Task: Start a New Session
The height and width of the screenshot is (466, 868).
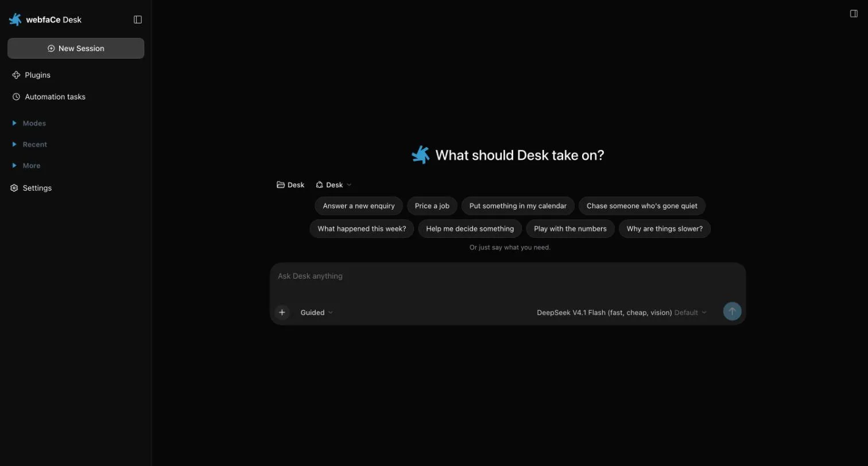Action: 76,48
